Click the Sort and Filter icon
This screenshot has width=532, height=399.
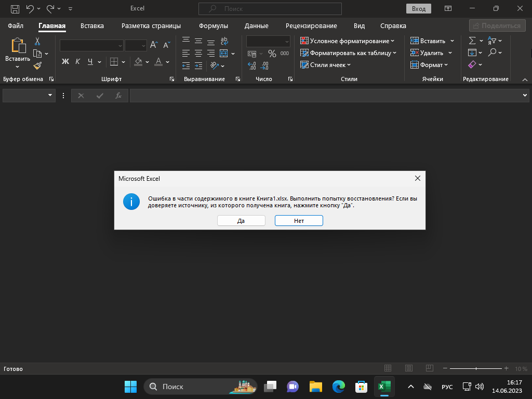coord(491,41)
